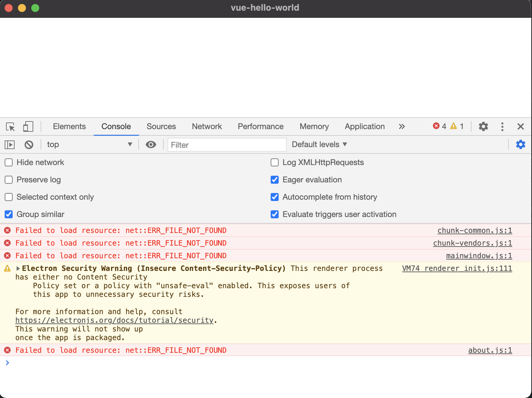Open the Default levels dropdown
The width and height of the screenshot is (532, 398).
[x=319, y=144]
